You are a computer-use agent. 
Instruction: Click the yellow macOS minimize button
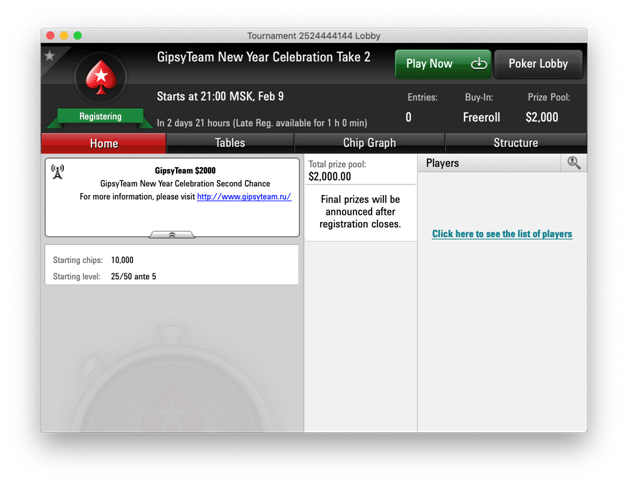[64, 36]
